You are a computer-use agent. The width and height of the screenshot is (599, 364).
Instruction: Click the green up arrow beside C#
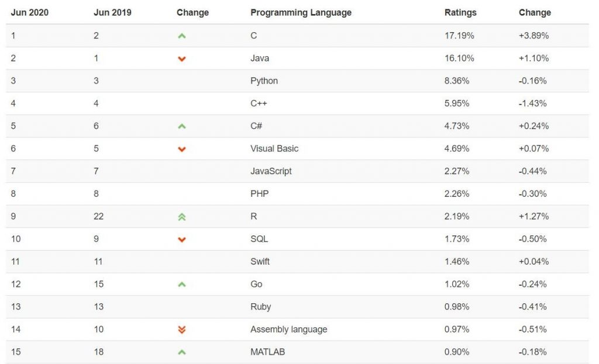click(x=182, y=126)
